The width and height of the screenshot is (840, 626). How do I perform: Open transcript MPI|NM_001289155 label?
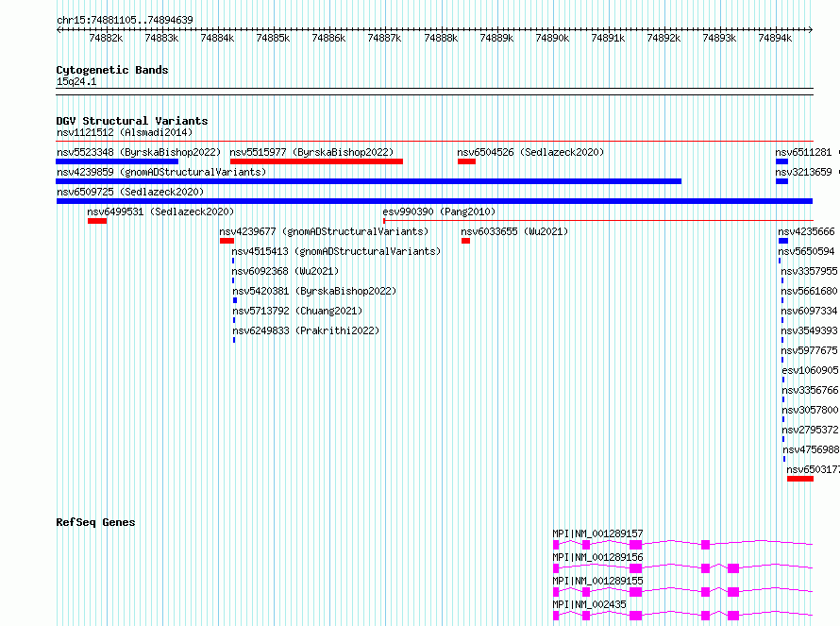(597, 581)
